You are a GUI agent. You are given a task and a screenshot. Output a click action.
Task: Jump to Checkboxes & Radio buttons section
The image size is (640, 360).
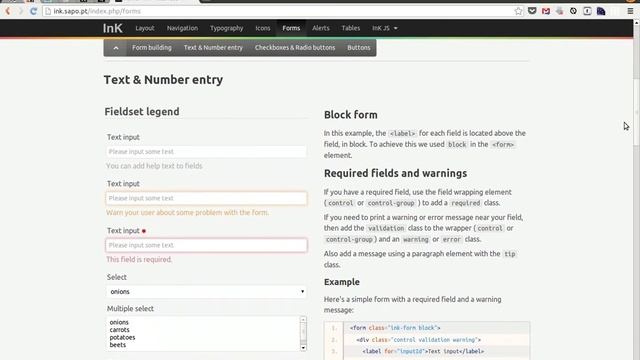pyautogui.click(x=295, y=48)
